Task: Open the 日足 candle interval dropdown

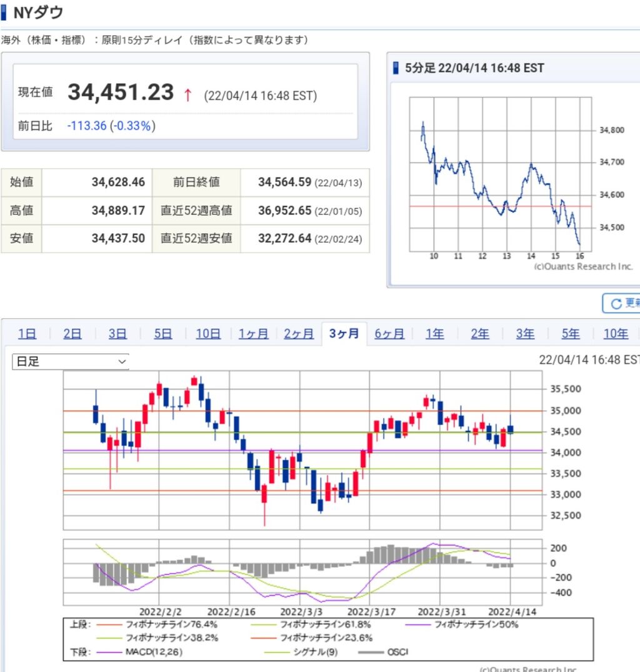Action: click(71, 362)
